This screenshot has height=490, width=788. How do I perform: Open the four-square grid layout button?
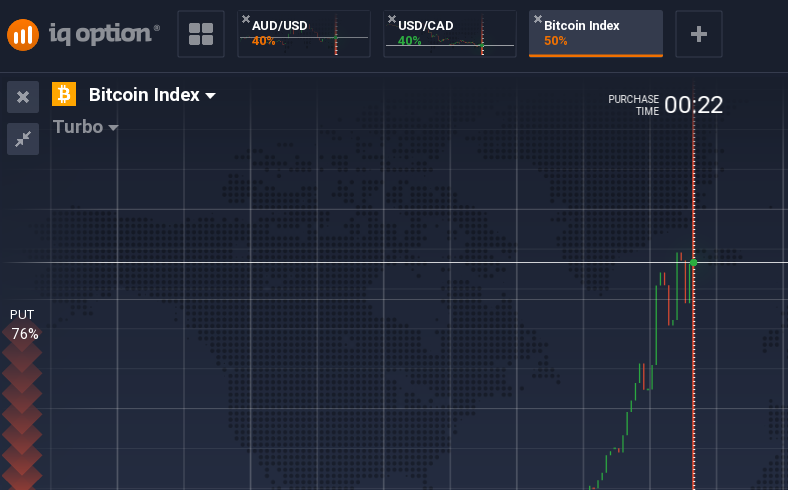point(201,34)
